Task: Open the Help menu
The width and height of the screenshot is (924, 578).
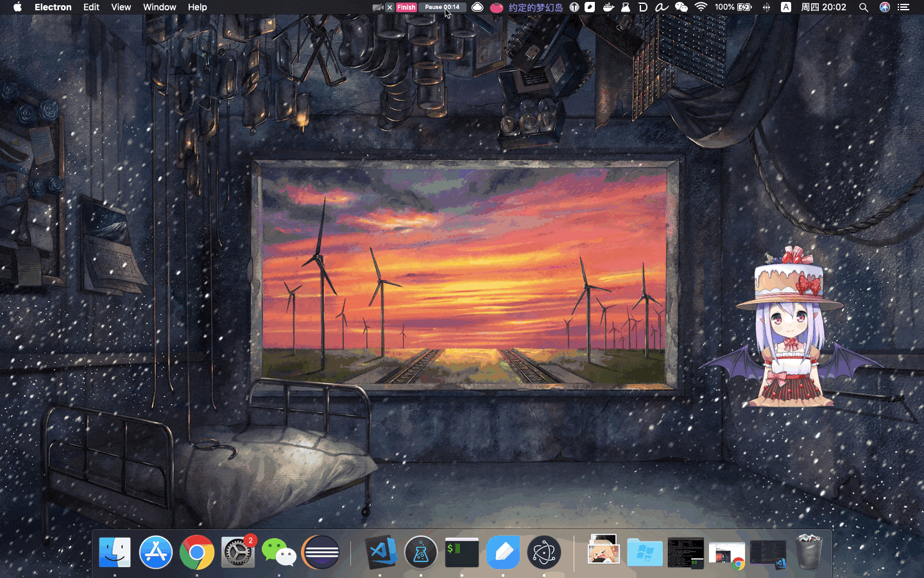Action: tap(197, 7)
